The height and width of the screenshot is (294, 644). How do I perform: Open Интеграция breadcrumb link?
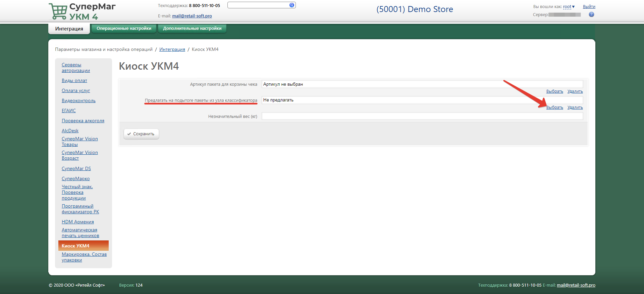(172, 50)
